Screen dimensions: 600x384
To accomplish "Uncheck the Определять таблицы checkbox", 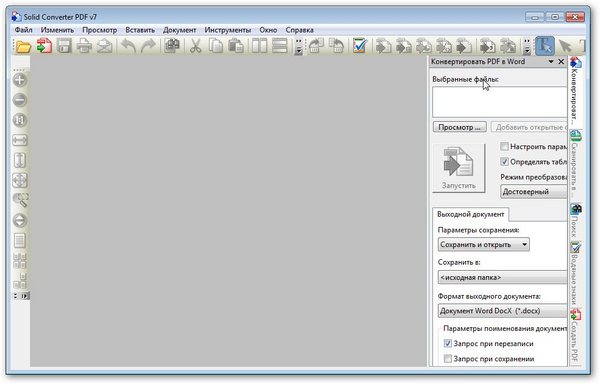I will click(x=504, y=161).
